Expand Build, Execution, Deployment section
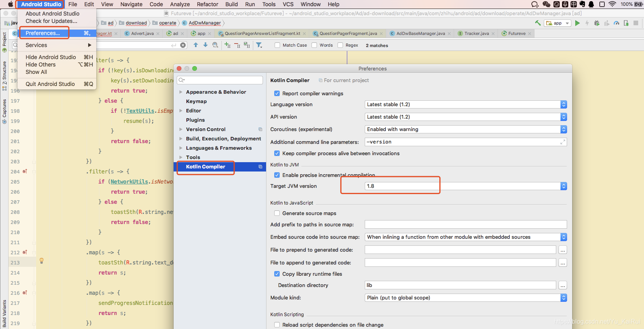This screenshot has height=329, width=644. tap(181, 139)
